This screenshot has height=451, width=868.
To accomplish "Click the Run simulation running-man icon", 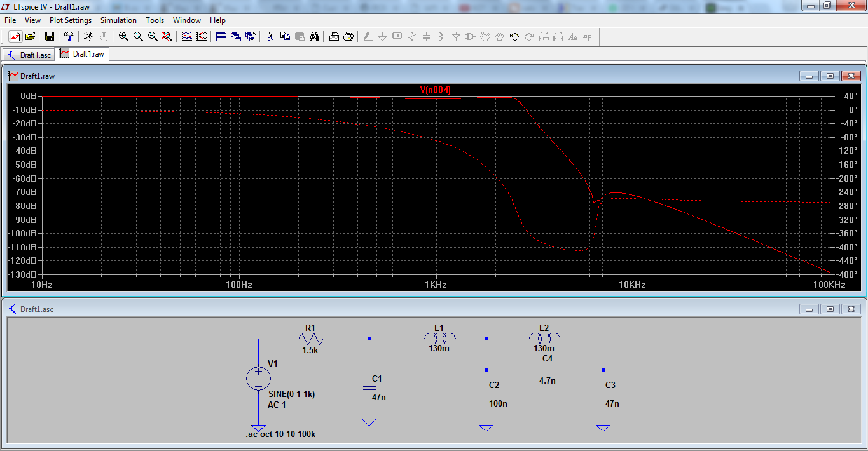I will tap(88, 37).
